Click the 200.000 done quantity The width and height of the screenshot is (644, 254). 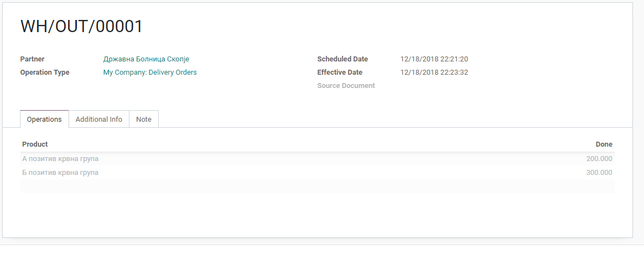599,159
